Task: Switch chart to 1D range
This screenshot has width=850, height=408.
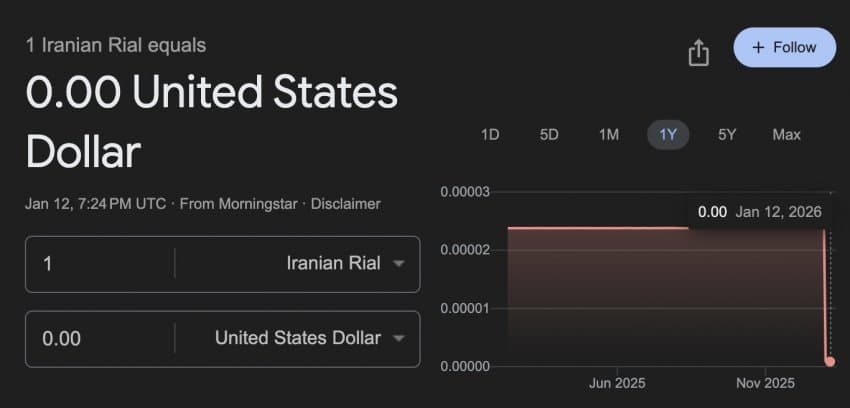Action: pos(490,134)
